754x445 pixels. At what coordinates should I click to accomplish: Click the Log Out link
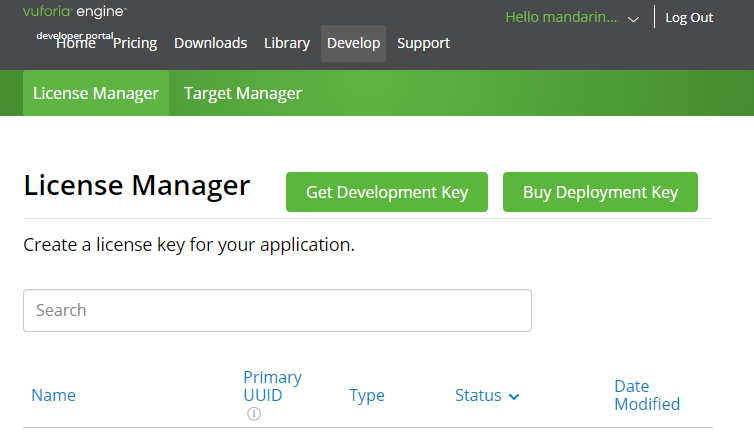[x=689, y=18]
